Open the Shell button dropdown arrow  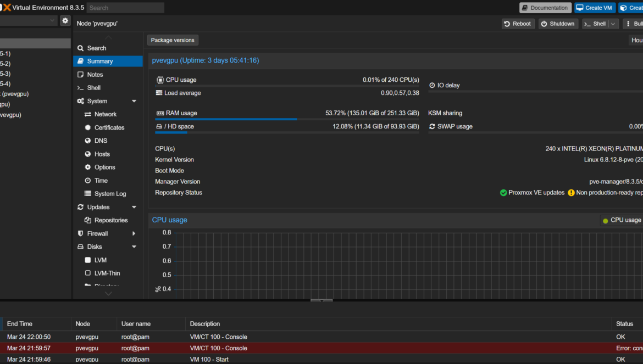pos(613,24)
